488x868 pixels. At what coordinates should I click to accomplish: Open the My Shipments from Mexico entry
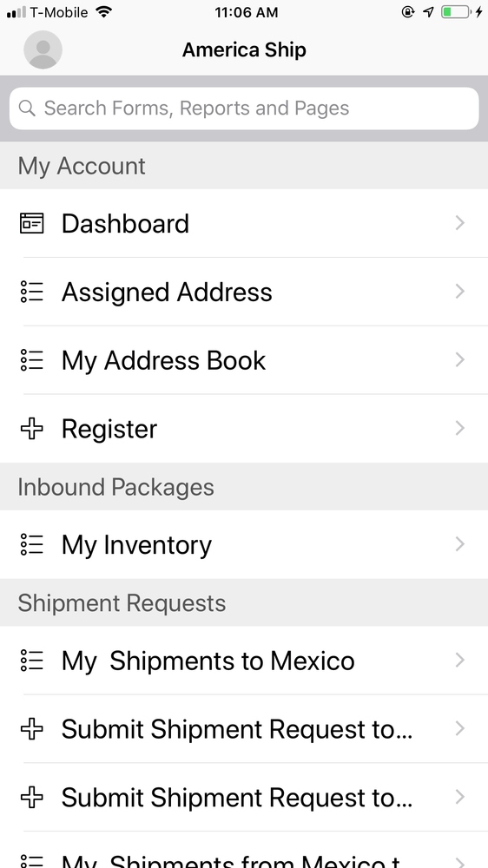pyautogui.click(x=244, y=851)
